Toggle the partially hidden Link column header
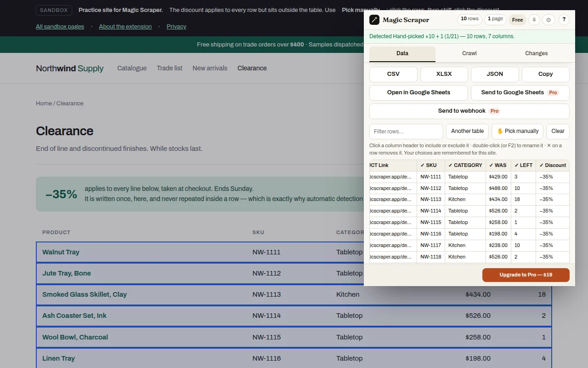 (393, 165)
